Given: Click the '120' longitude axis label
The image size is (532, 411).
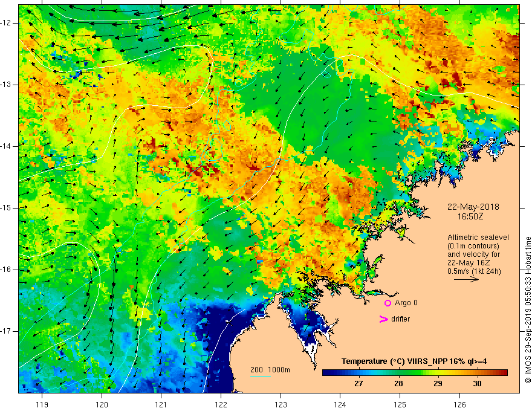Looking at the screenshot, I should click(102, 404).
